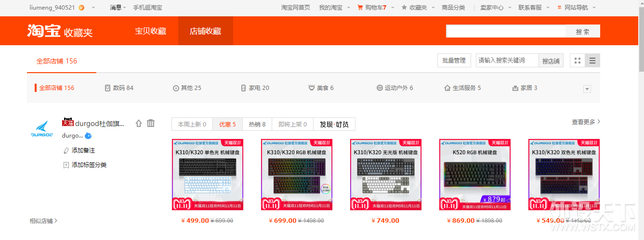
Task: Click the 添加备注 text link
Action: [83, 151]
